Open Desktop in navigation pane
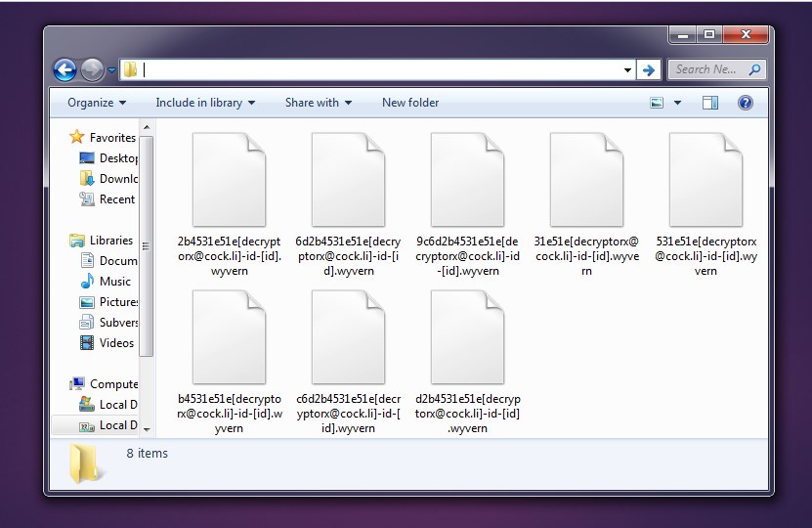Screen dimensions: 812x528 click(x=108, y=158)
